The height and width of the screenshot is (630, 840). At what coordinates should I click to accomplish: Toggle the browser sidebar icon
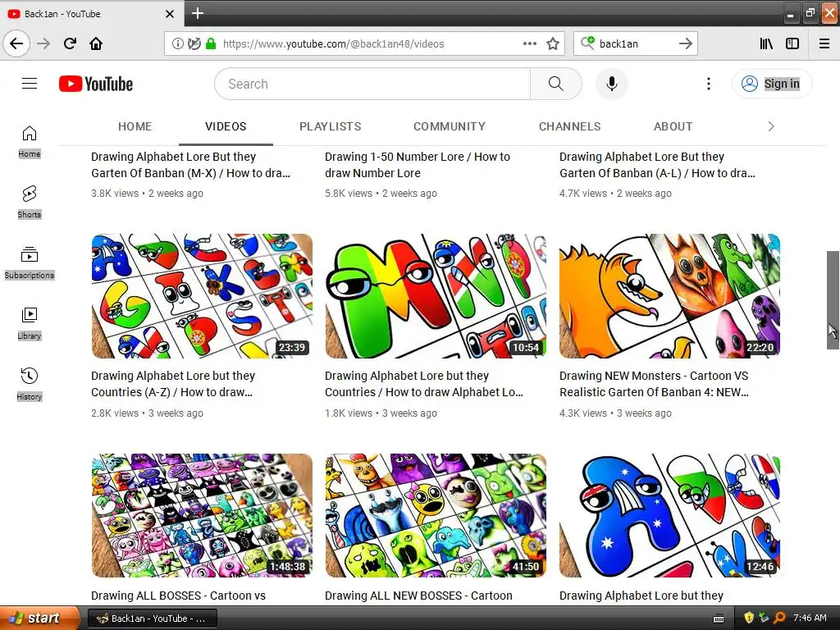(x=792, y=44)
